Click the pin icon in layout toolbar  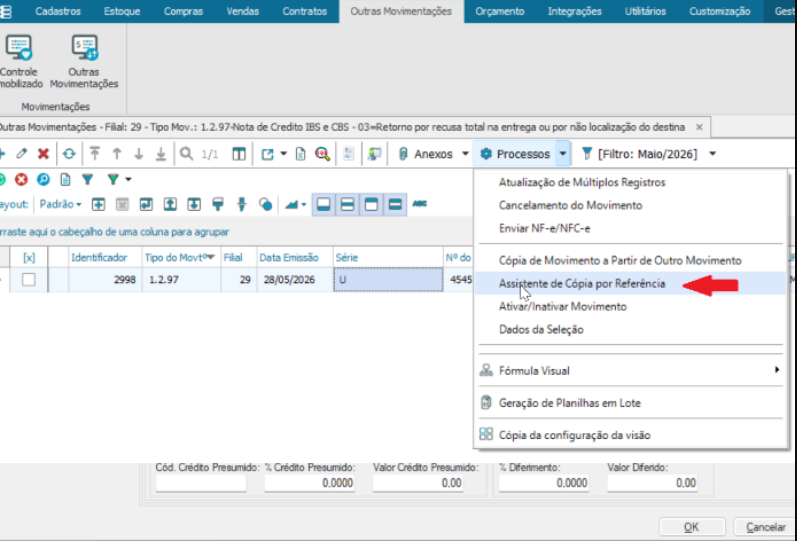[241, 204]
